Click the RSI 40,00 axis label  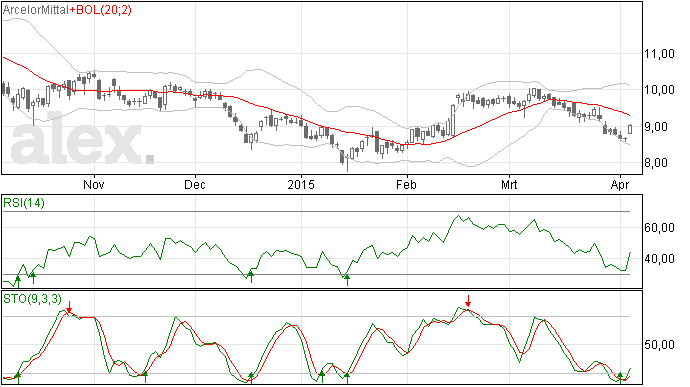tap(659, 258)
